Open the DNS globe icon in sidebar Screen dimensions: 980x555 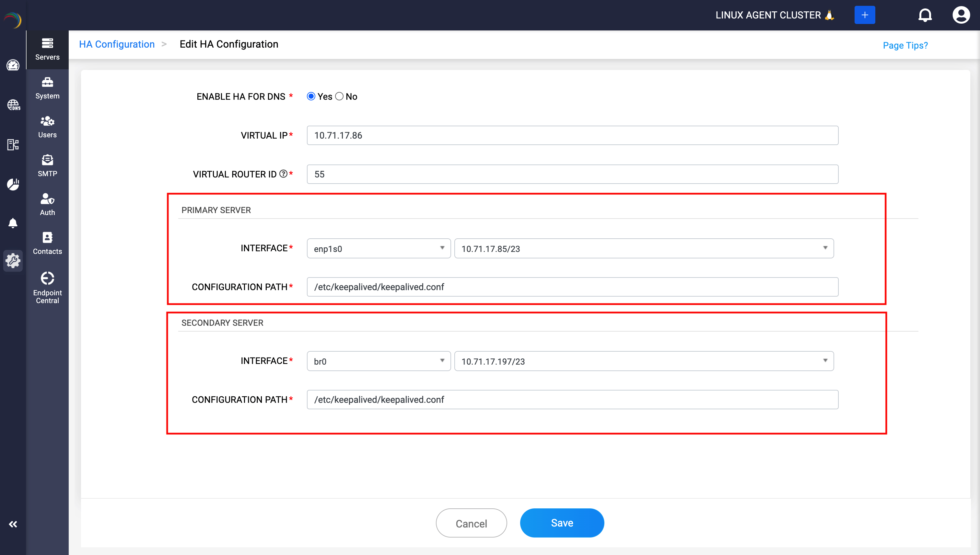(13, 105)
